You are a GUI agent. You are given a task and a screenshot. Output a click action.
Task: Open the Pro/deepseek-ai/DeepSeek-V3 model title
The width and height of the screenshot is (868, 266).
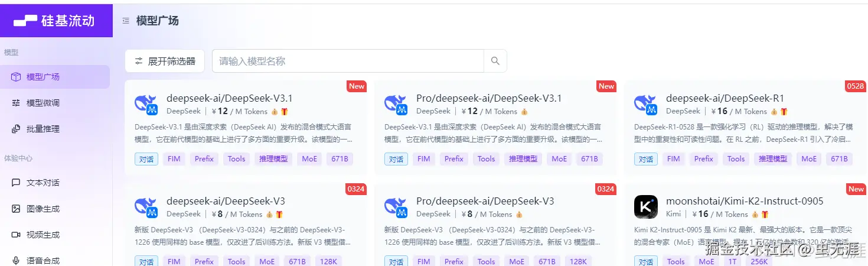(x=485, y=201)
